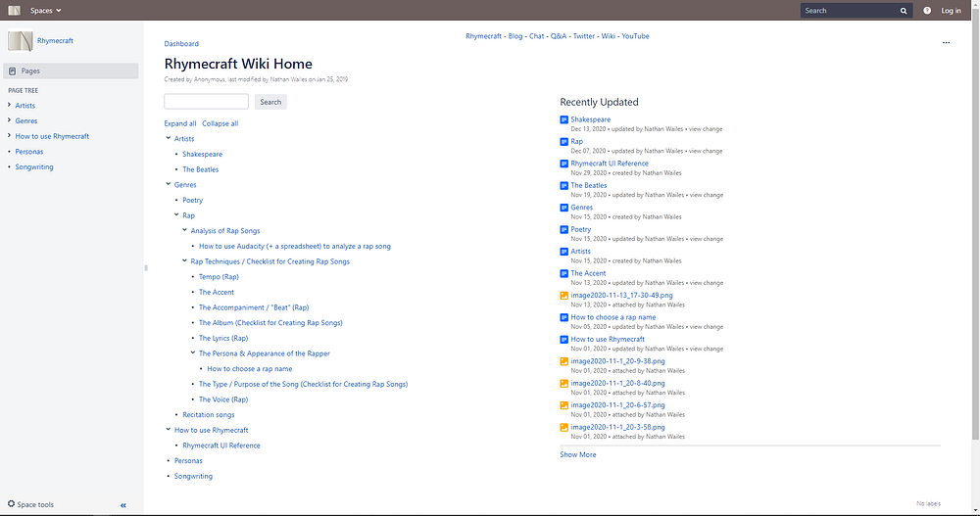
Task: Focus the page tree search input field
Action: (206, 101)
